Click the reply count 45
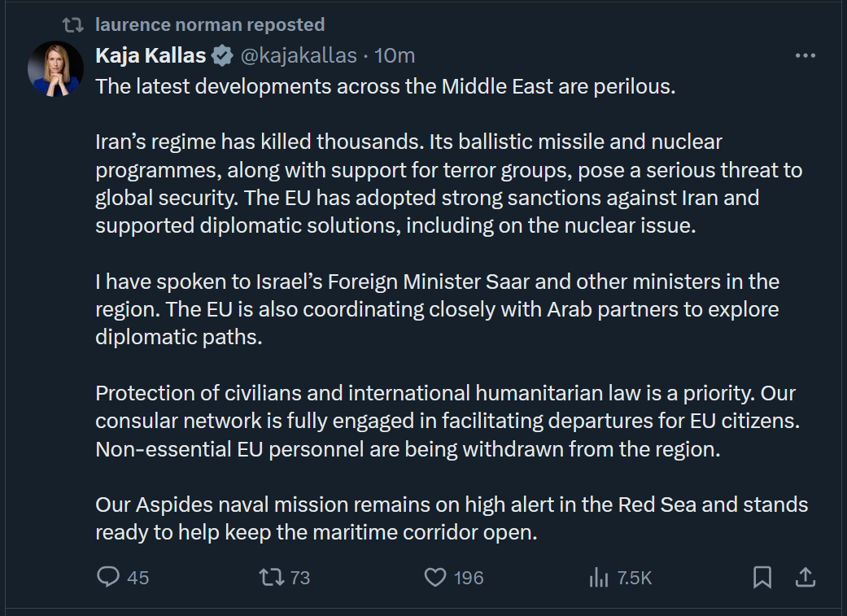847x616 pixels. 138,578
